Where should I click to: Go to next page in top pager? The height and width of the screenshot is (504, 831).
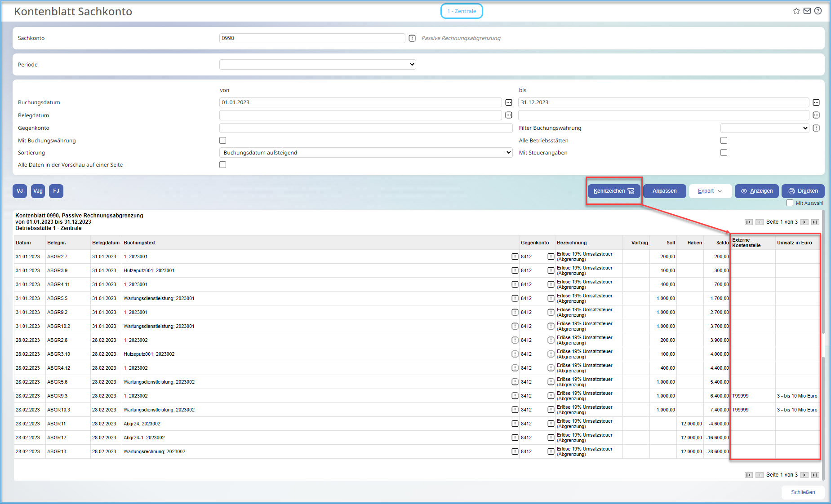(804, 222)
